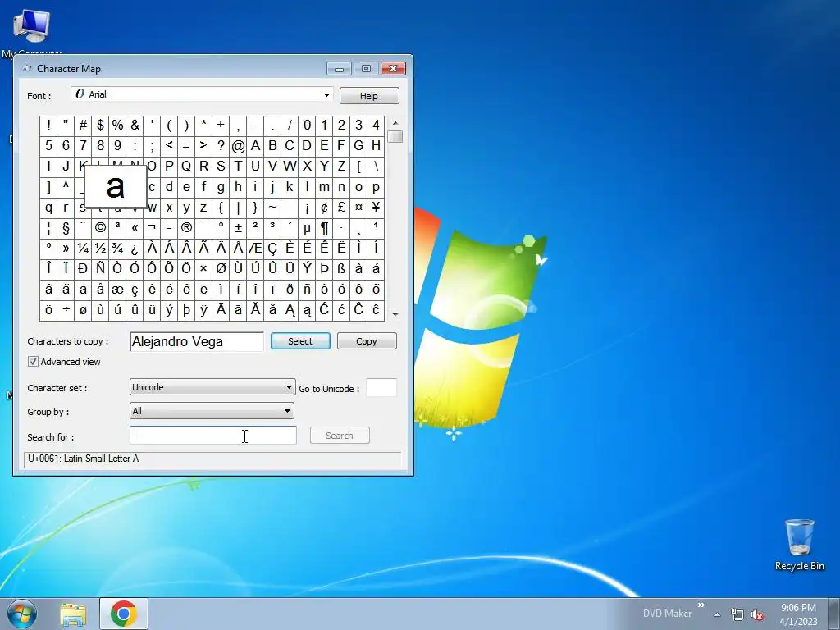This screenshot has width=840, height=630.
Task: Select the cent ¢ character
Action: pyautogui.click(x=324, y=208)
